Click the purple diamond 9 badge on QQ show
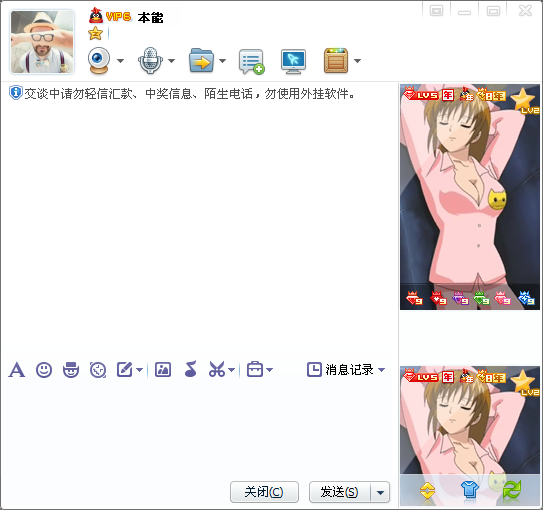The height and width of the screenshot is (510, 543). click(460, 298)
